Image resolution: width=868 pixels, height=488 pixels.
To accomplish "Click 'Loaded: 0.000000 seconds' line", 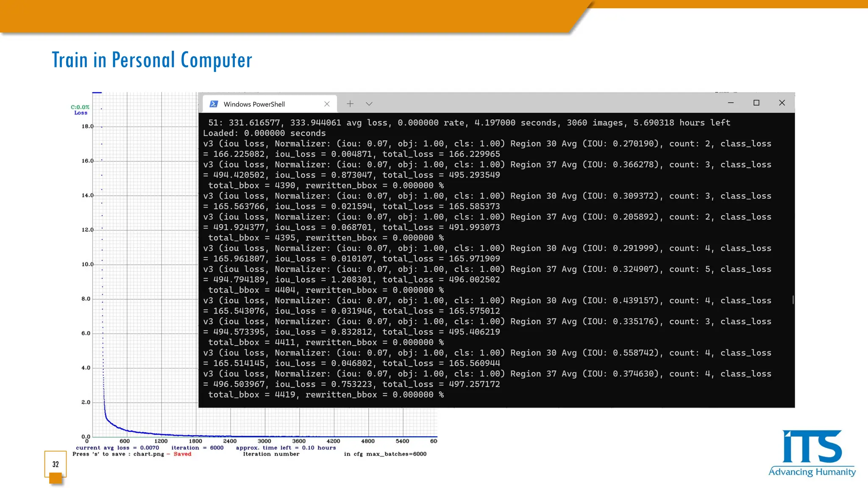I will 264,133.
